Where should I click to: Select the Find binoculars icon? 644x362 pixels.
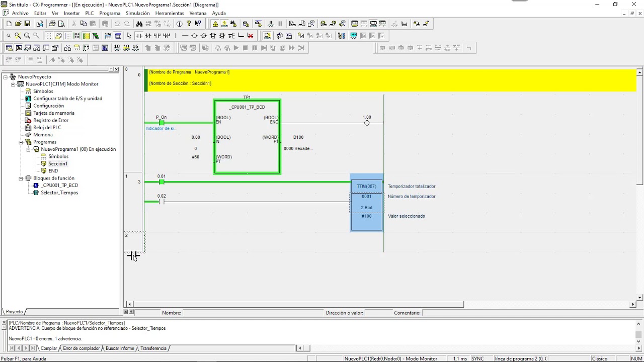pyautogui.click(x=139, y=24)
